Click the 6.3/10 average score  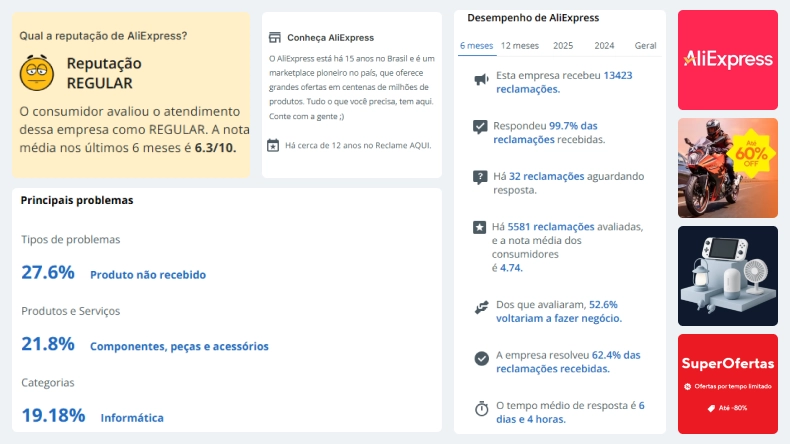215,148
